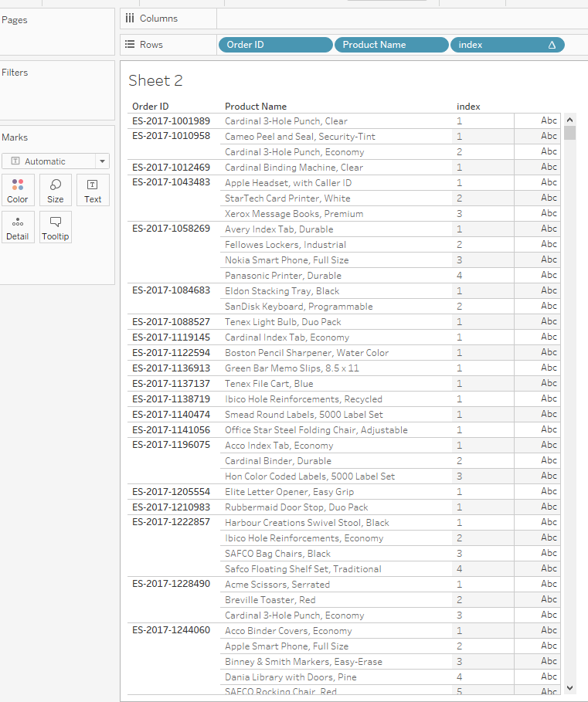Click the scroll down arrow
The width and height of the screenshot is (588, 702).
[569, 688]
